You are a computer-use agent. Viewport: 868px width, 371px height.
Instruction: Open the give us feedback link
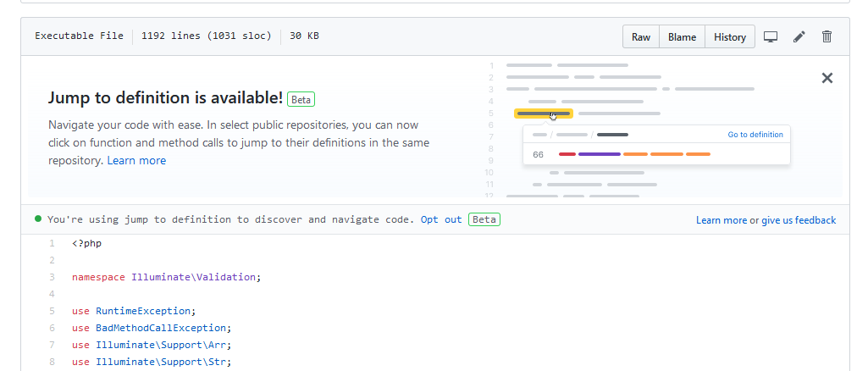tap(799, 220)
